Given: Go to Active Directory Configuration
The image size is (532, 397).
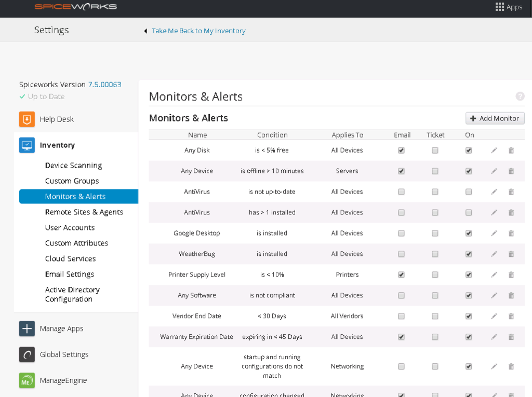Looking at the screenshot, I should (72, 294).
